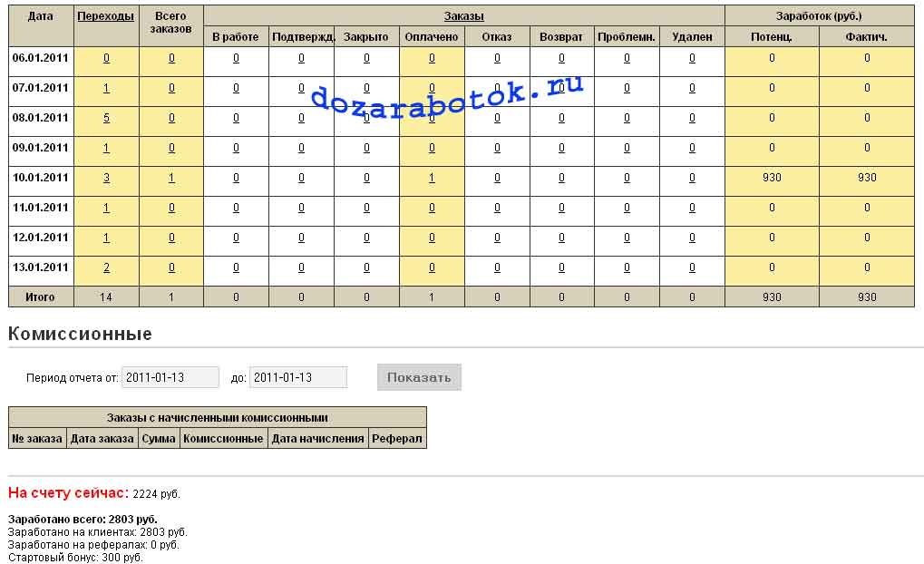Open Переходы value 2 for 13.01.2011
924x564 pixels.
106,267
